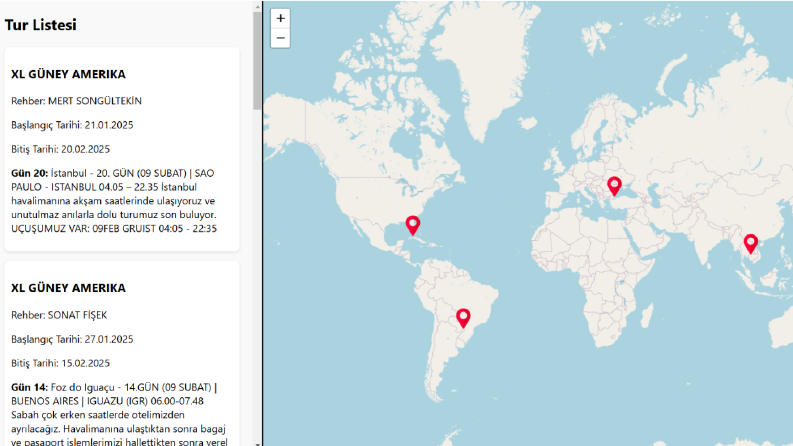This screenshot has height=446, width=793.
Task: Zoom in on the map
Action: pyautogui.click(x=280, y=18)
